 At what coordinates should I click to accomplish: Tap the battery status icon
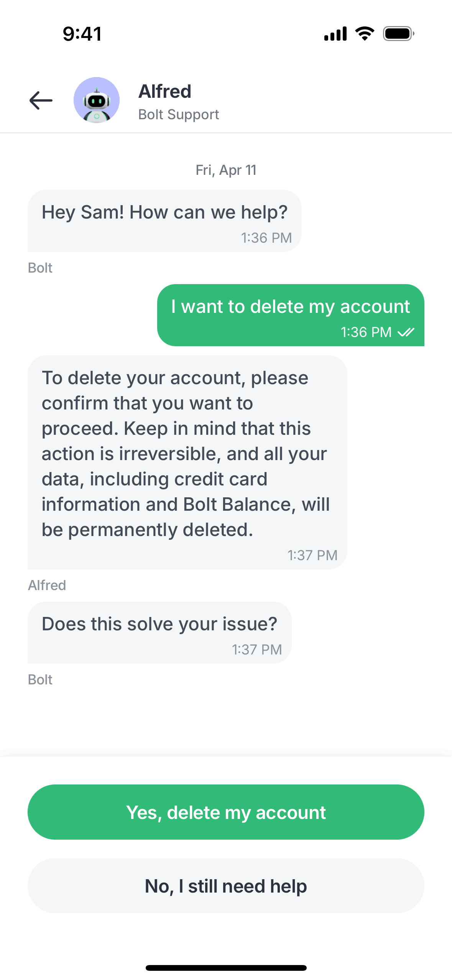pos(398,34)
